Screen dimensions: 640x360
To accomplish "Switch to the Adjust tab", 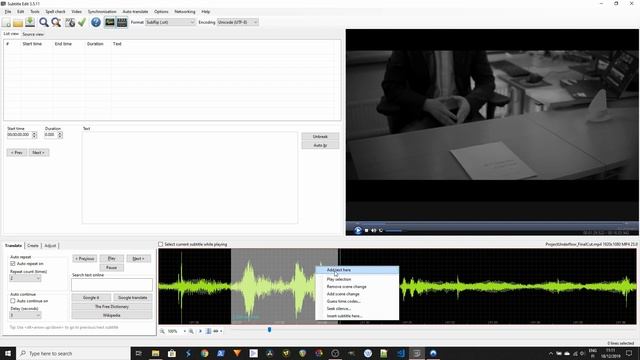I will 50,246.
